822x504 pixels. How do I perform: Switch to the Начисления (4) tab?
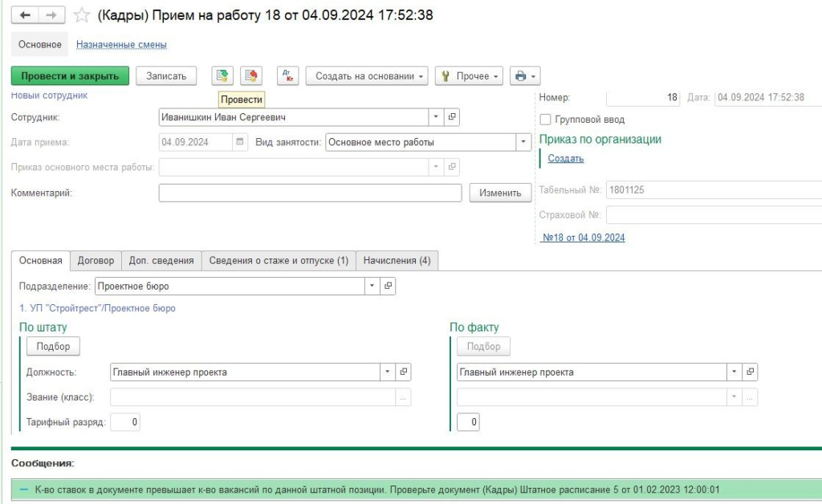(x=397, y=260)
